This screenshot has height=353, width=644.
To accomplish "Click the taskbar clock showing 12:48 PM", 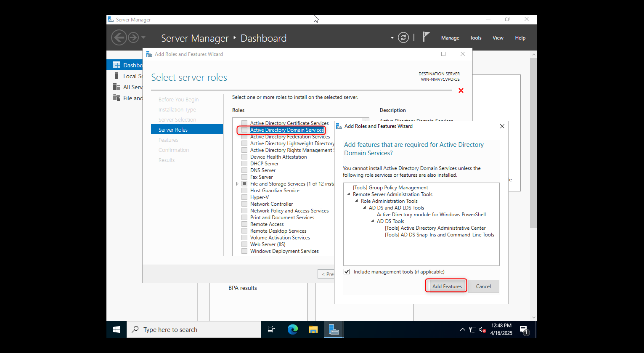I will (501, 329).
